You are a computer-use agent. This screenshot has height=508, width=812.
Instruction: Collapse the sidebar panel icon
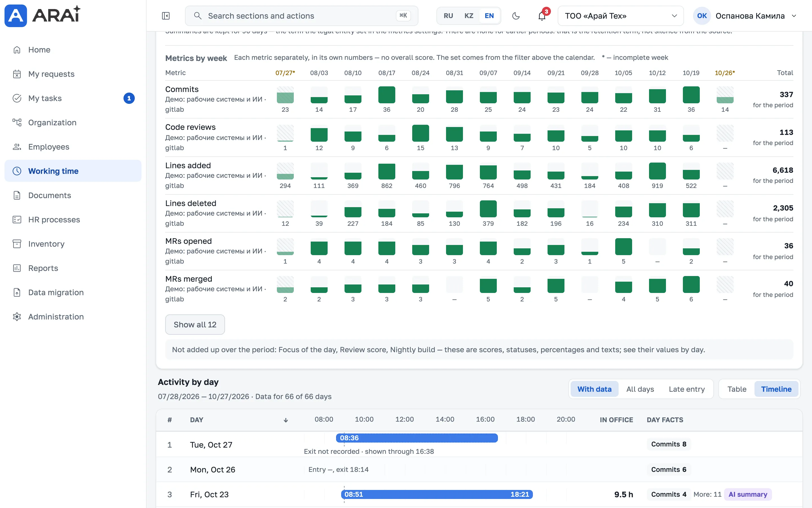166,16
